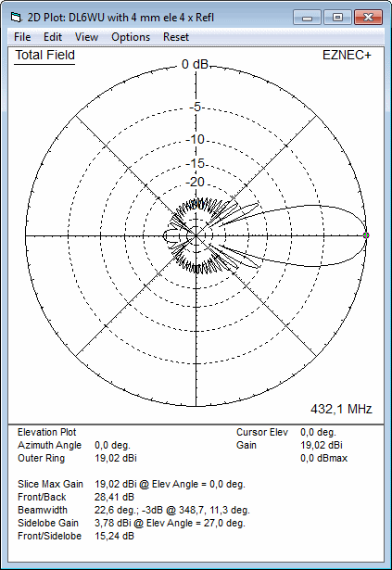Click the Beamwidth label
The height and width of the screenshot is (570, 392).
43,510
